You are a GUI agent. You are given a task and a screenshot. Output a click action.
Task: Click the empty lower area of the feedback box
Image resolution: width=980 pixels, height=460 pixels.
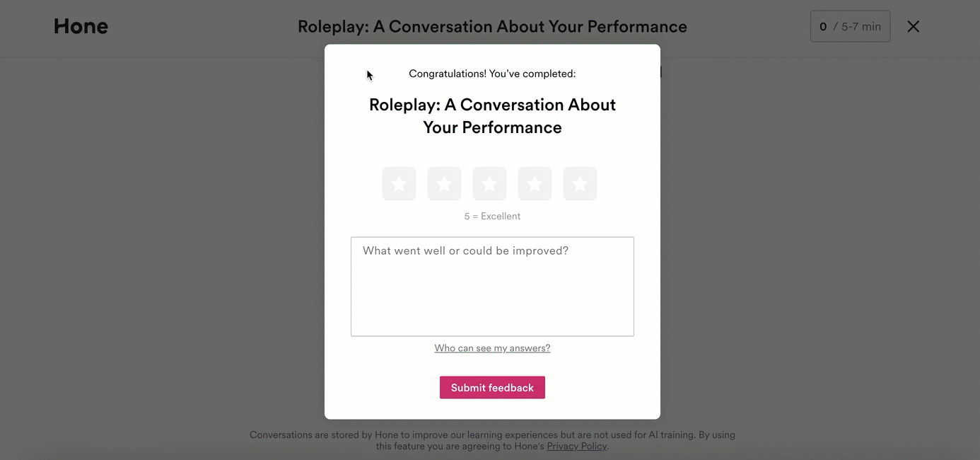[492, 311]
